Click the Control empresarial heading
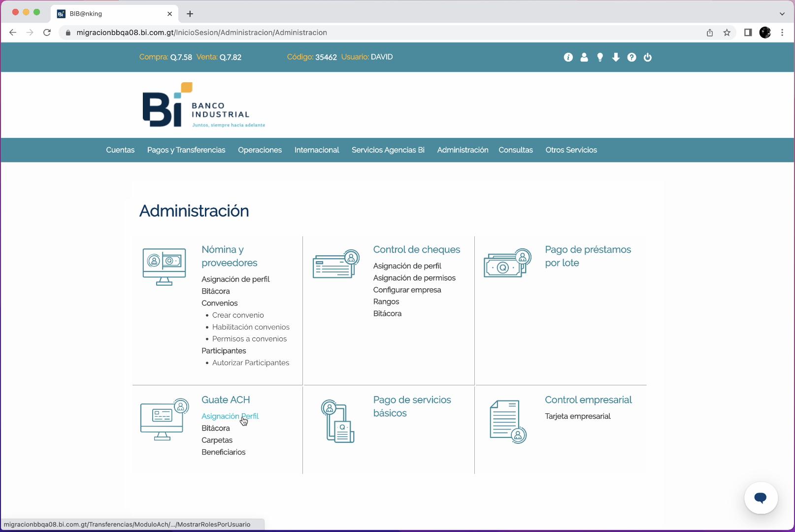 tap(588, 400)
